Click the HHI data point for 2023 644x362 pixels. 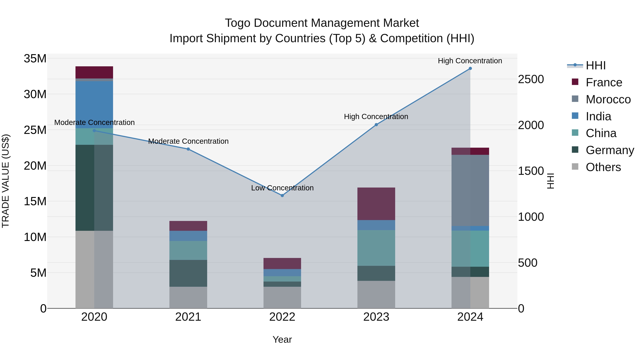point(376,124)
